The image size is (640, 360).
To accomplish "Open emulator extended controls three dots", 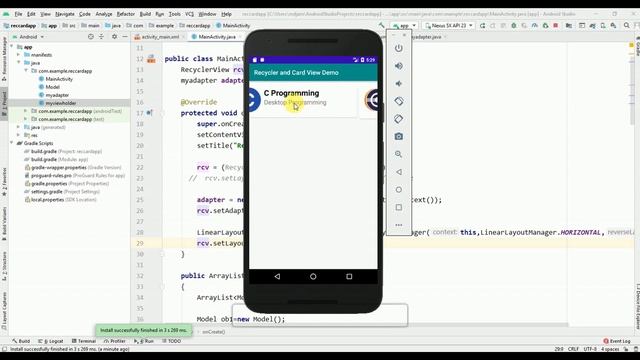I will [x=399, y=225].
